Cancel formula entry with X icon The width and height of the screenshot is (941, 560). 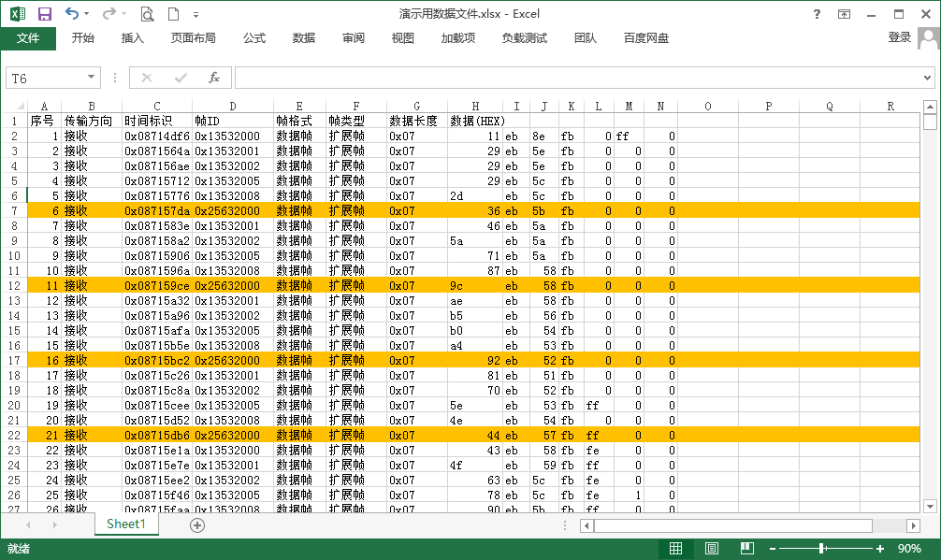pyautogui.click(x=147, y=78)
